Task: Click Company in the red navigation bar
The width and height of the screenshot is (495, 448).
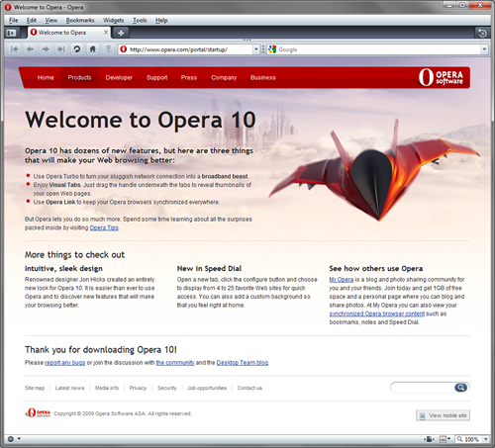Action: click(x=224, y=78)
